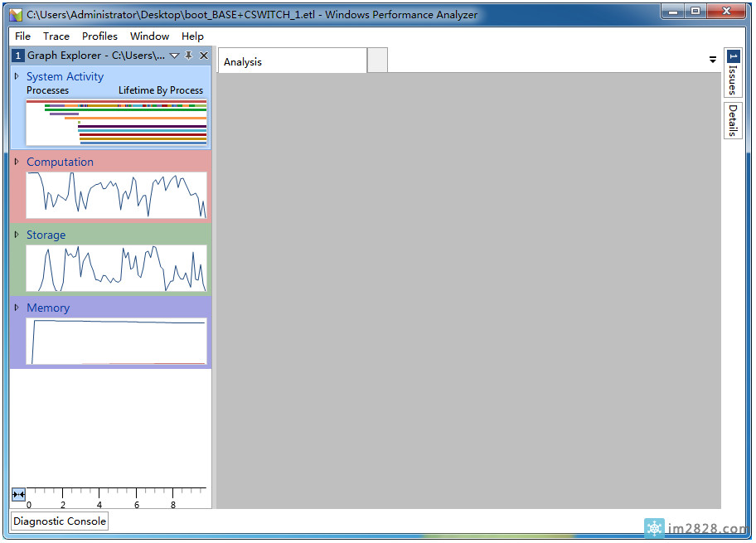The width and height of the screenshot is (756, 543).
Task: Open the Details side tab
Action: 733,120
